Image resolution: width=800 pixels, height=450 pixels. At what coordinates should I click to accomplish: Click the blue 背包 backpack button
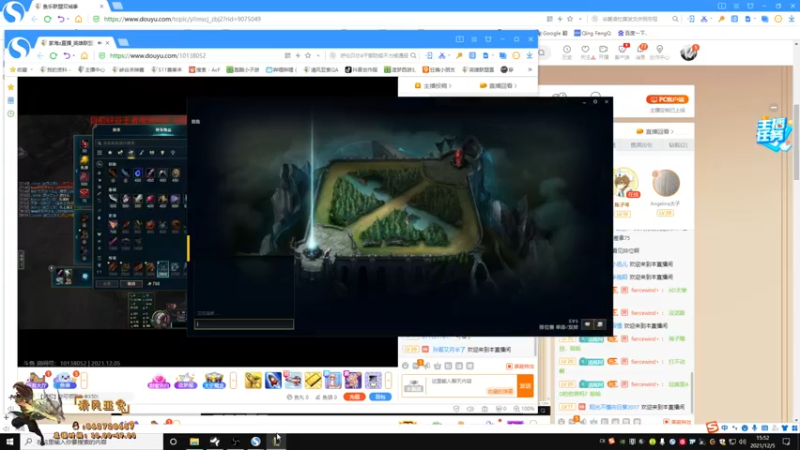point(380,396)
